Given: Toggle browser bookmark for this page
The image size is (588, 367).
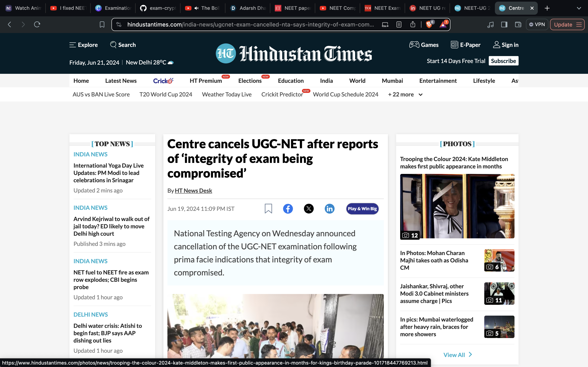Looking at the screenshot, I should point(102,24).
